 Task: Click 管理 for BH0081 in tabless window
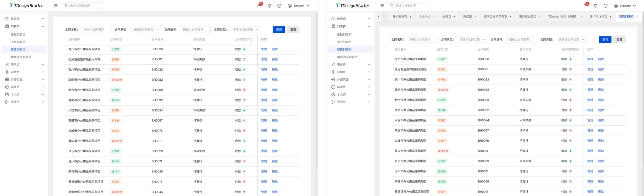tap(264, 59)
